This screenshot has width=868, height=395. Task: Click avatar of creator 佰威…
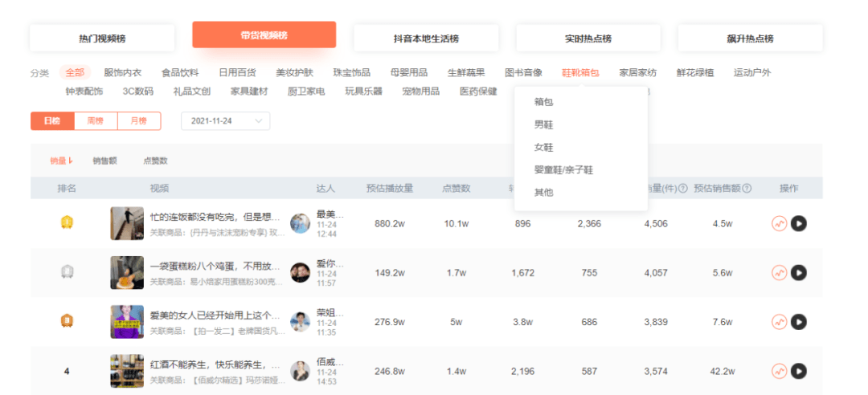tap(300, 371)
